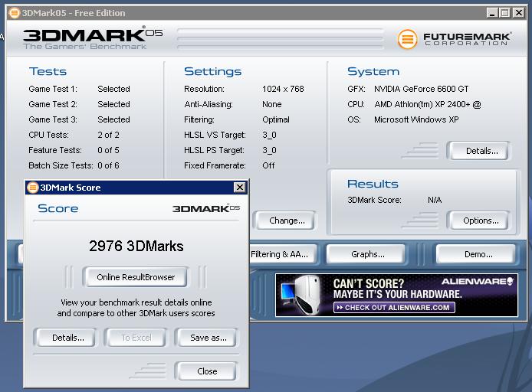
Task: Click HLSL VS Target value 3_0
Action: coord(269,135)
